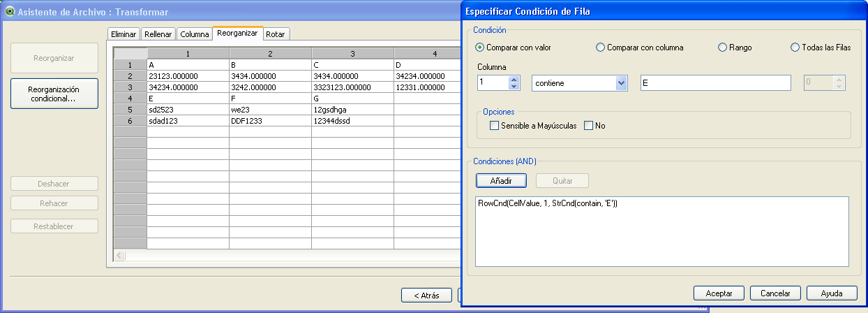The height and width of the screenshot is (313, 868).
Task: Open Ayuda for the condition dialog
Action: (x=832, y=293)
